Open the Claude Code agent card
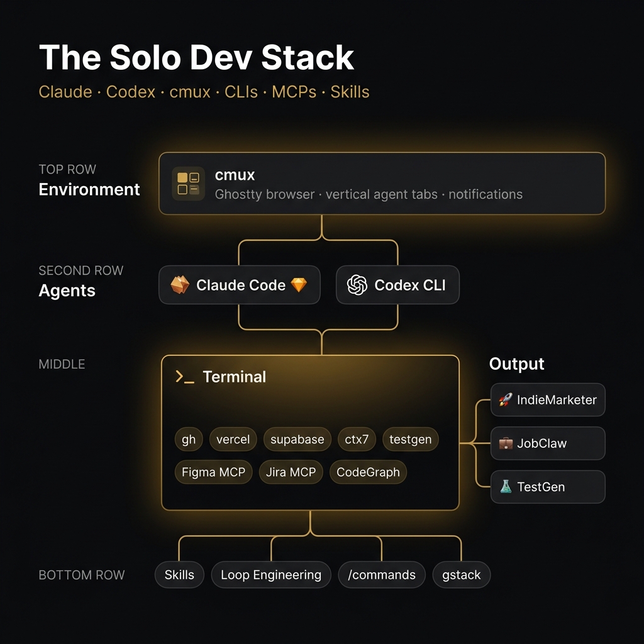 click(x=240, y=285)
